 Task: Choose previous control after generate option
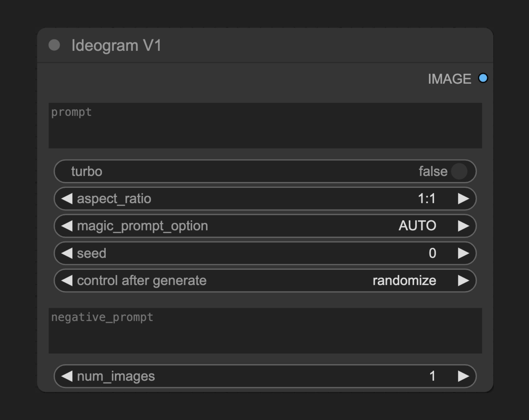point(67,281)
